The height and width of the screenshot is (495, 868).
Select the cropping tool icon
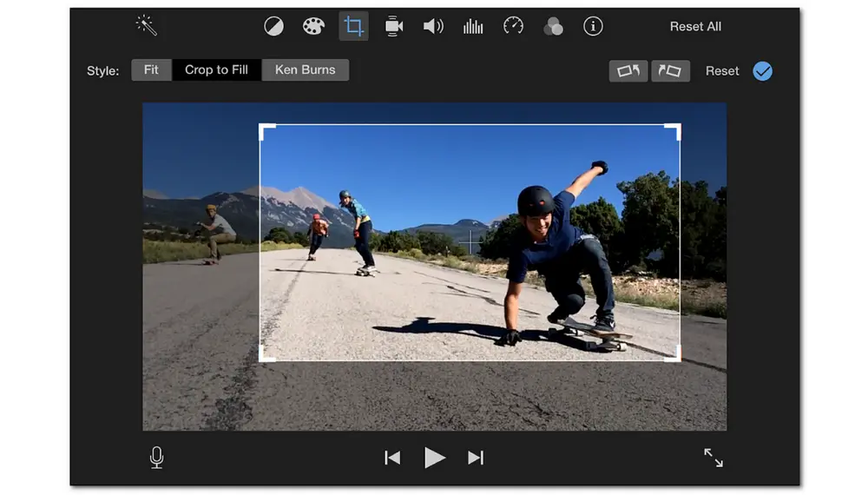[x=353, y=26]
